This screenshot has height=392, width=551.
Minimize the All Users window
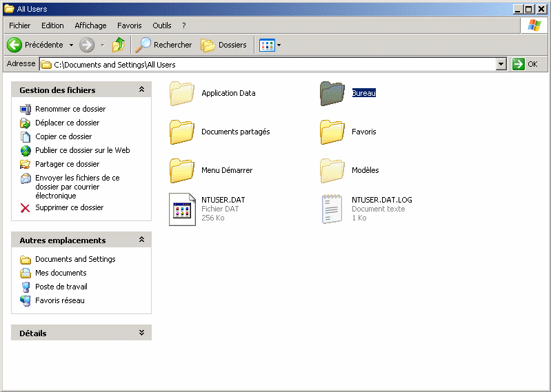[517, 9]
